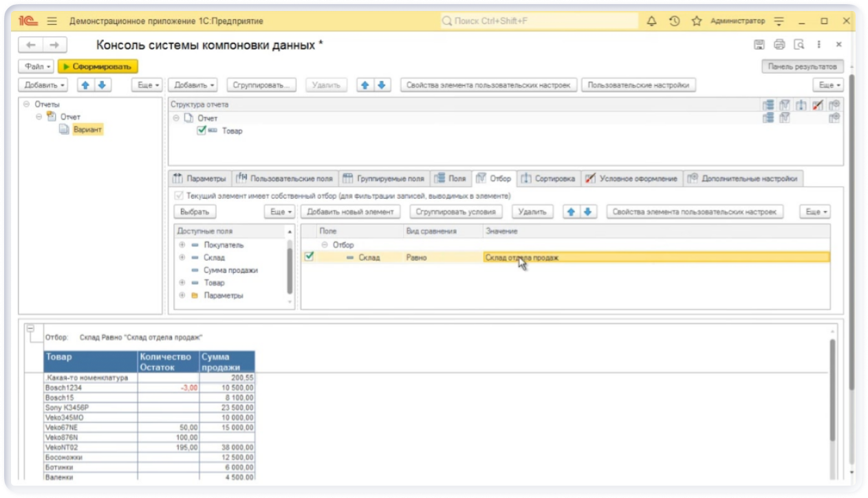Viewport: 868px width, 498px height.
Task: Toggle the Склад filter row checkbox
Action: (310, 257)
